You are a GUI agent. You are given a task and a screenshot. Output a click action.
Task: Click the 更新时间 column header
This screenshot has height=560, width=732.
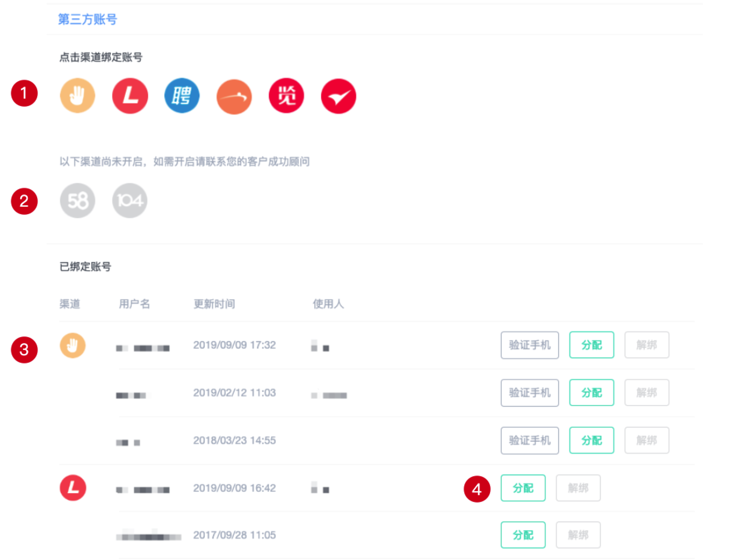(214, 304)
